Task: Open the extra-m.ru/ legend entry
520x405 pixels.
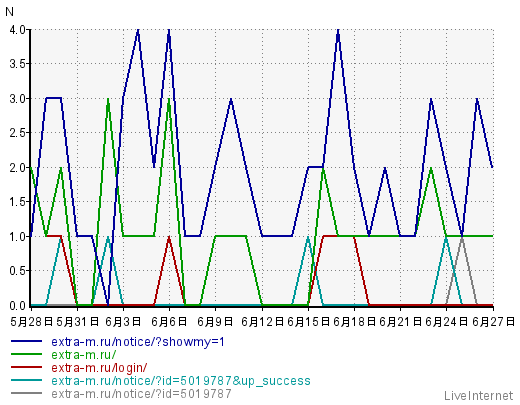Action: 84,355
